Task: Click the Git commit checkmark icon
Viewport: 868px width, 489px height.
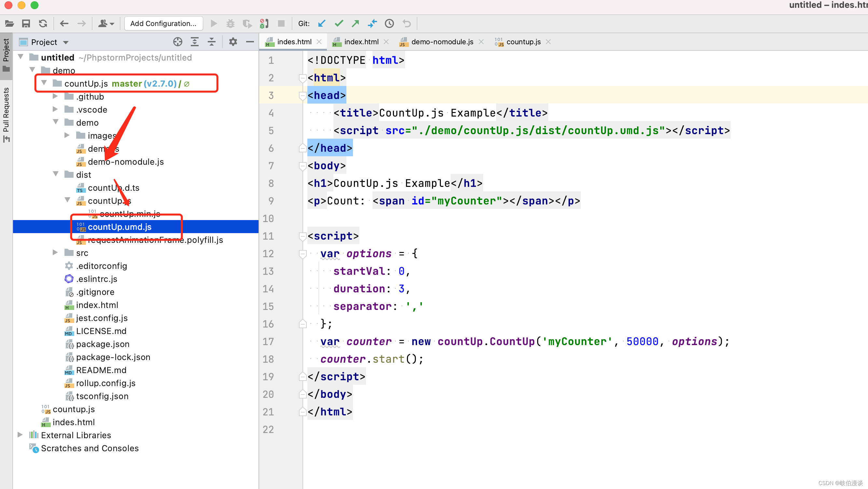Action: click(x=339, y=23)
